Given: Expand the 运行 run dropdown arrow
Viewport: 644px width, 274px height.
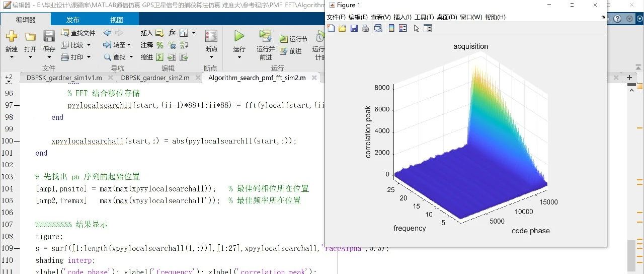Looking at the screenshot, I should click(x=239, y=57).
